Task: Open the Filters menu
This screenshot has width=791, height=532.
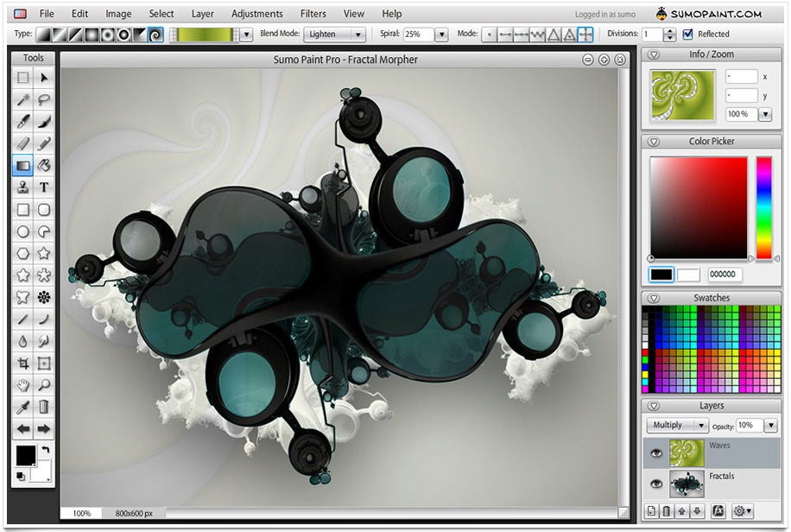Action: 313,13
